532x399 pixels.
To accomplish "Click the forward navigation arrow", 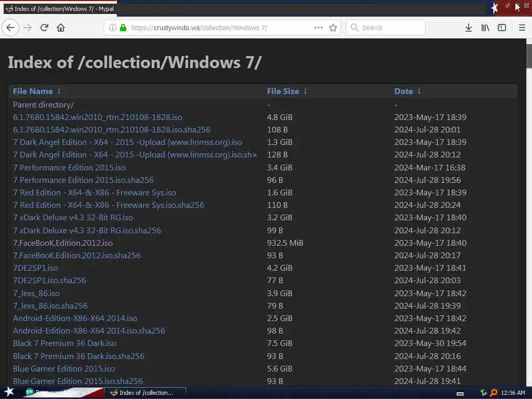I will 28,28.
